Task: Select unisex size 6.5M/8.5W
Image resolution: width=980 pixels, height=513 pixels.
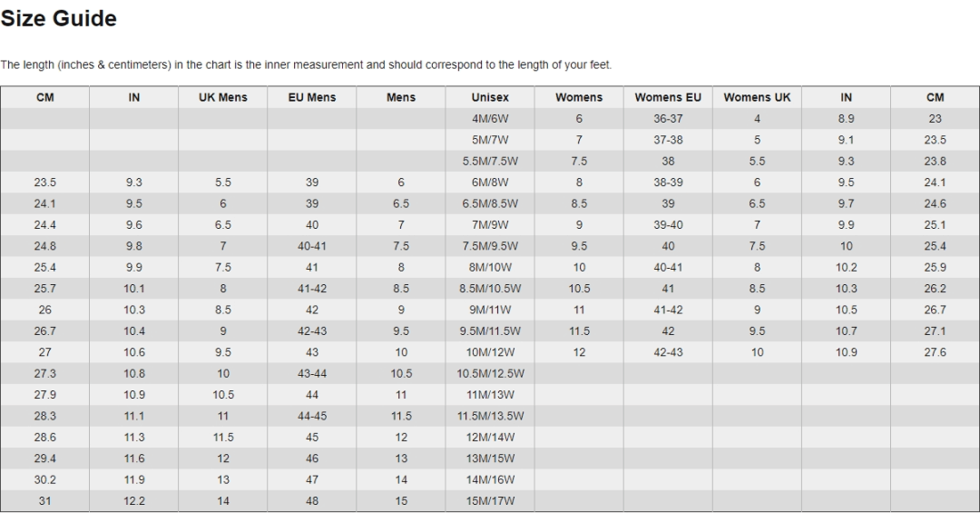Action: pyautogui.click(x=490, y=204)
